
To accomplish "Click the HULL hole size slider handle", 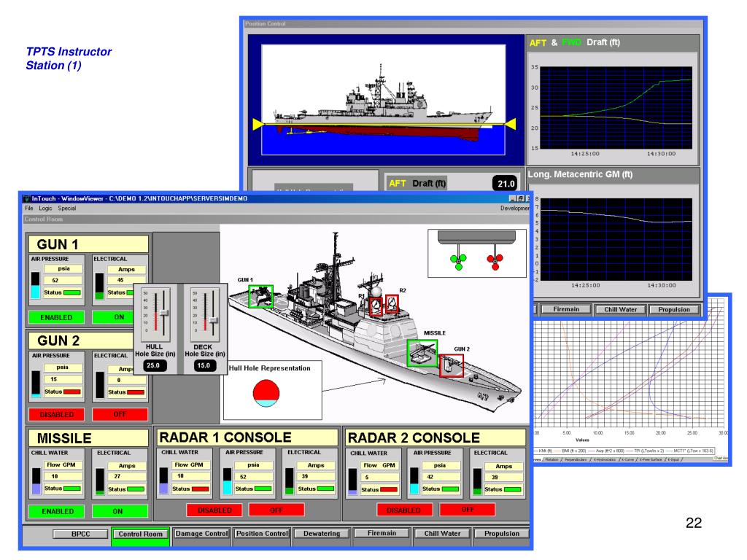I will click(164, 312).
